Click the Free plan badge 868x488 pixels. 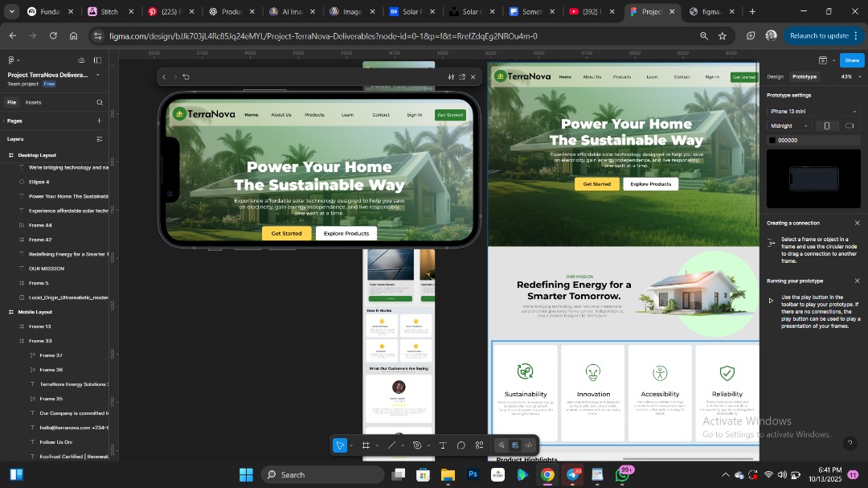49,84
